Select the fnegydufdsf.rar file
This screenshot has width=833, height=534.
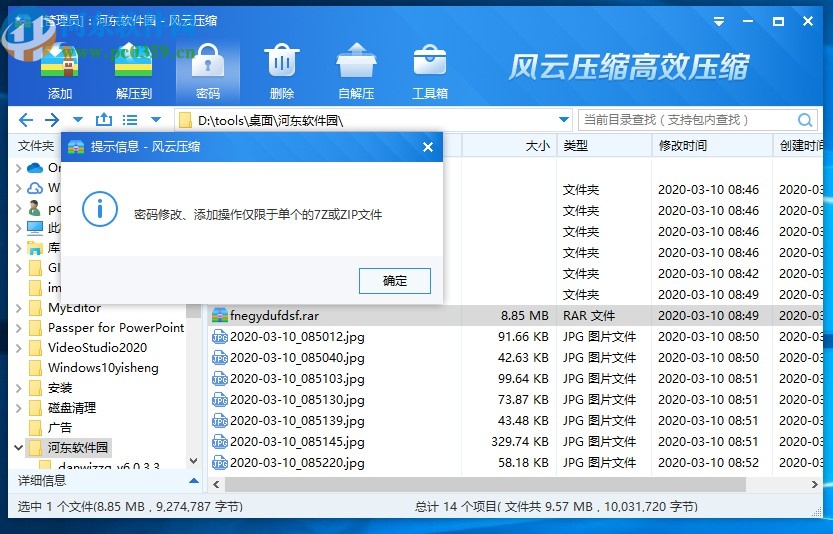(274, 316)
